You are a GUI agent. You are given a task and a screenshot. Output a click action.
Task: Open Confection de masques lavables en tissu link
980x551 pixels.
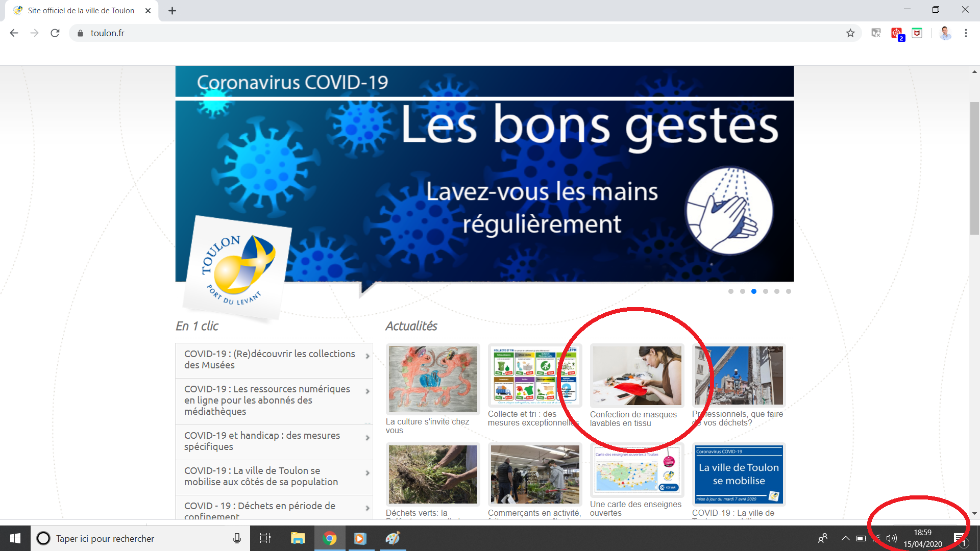point(633,418)
